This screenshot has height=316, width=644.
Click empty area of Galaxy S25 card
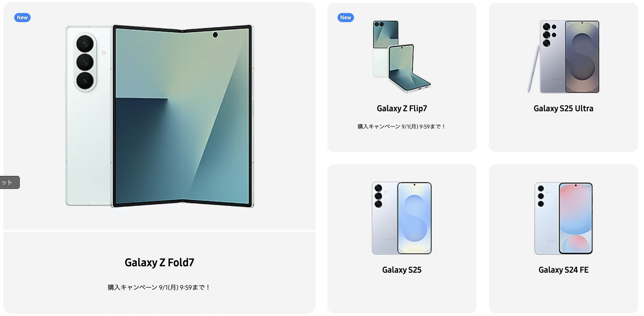[402, 294]
